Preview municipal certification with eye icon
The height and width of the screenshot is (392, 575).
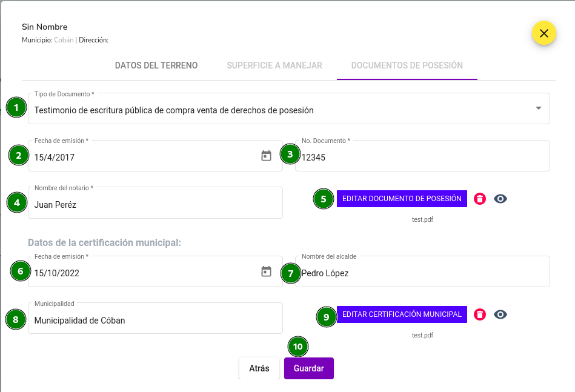coord(500,314)
